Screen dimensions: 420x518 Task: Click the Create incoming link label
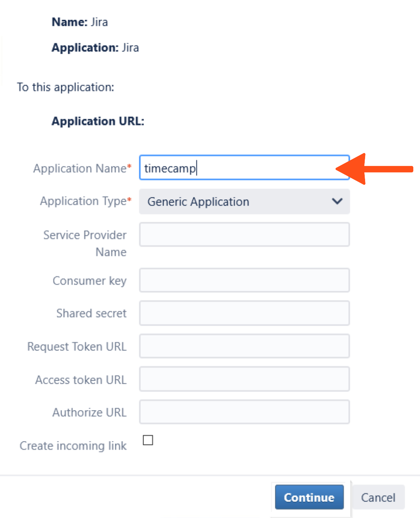[x=73, y=446]
